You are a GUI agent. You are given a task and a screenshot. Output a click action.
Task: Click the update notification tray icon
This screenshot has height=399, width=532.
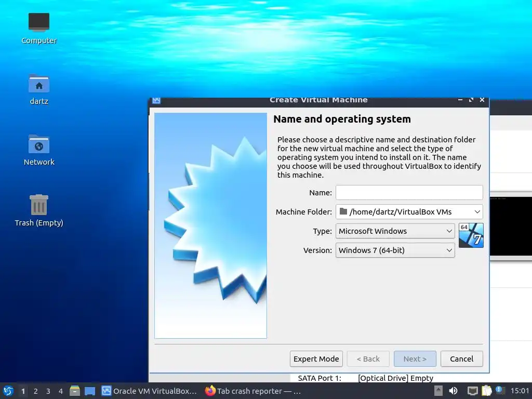pyautogui.click(x=500, y=390)
